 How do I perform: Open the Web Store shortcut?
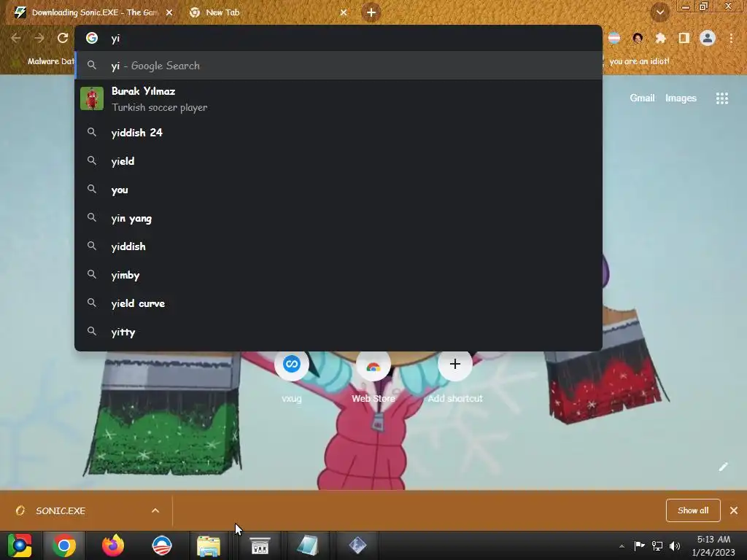(x=373, y=366)
